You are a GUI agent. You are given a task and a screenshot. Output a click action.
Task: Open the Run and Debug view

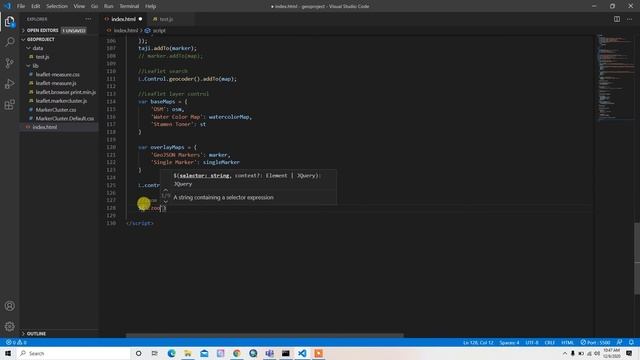tap(9, 84)
